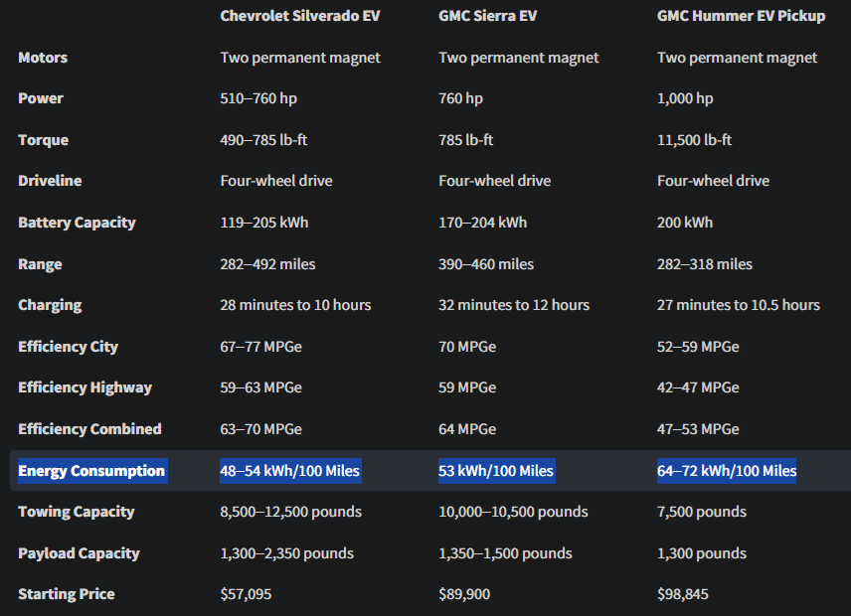Click the $98,845 price cell

pos(683,594)
